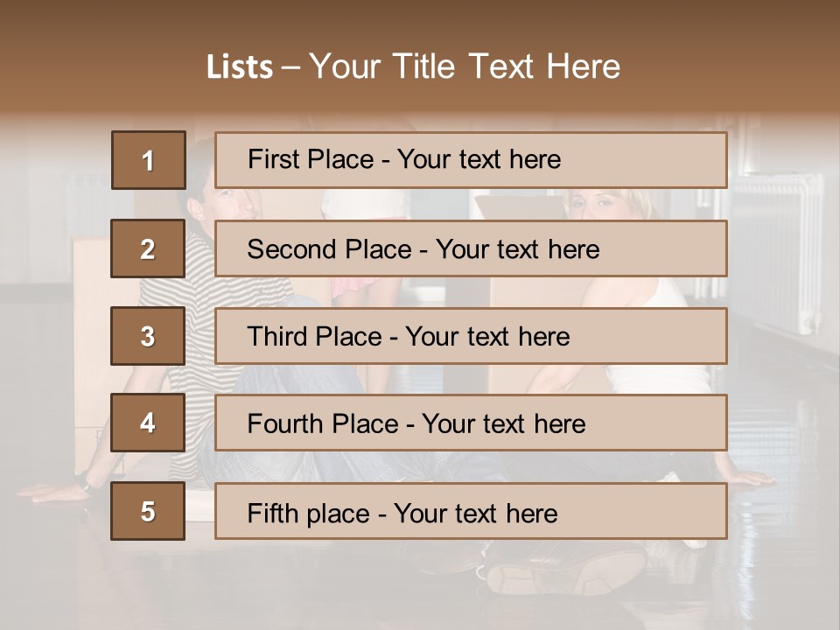Click the bold word 'Lists' in title
The height and width of the screenshot is (630, 840).
240,66
